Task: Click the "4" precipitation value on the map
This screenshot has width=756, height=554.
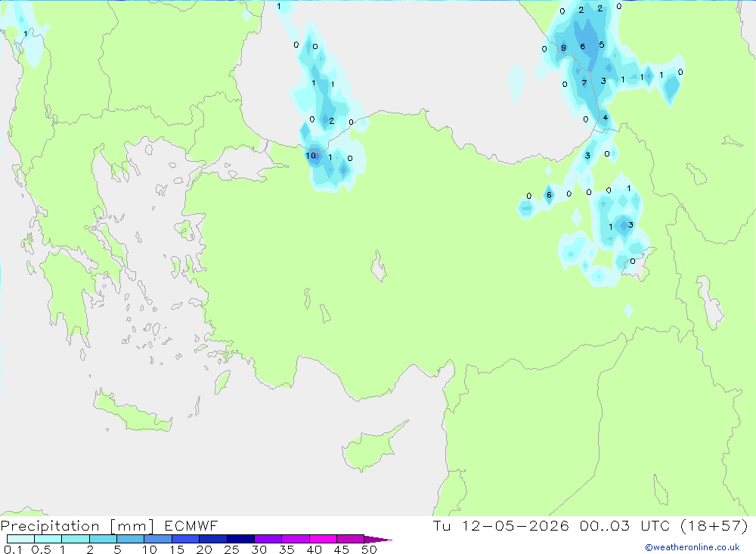Action: coord(605,118)
